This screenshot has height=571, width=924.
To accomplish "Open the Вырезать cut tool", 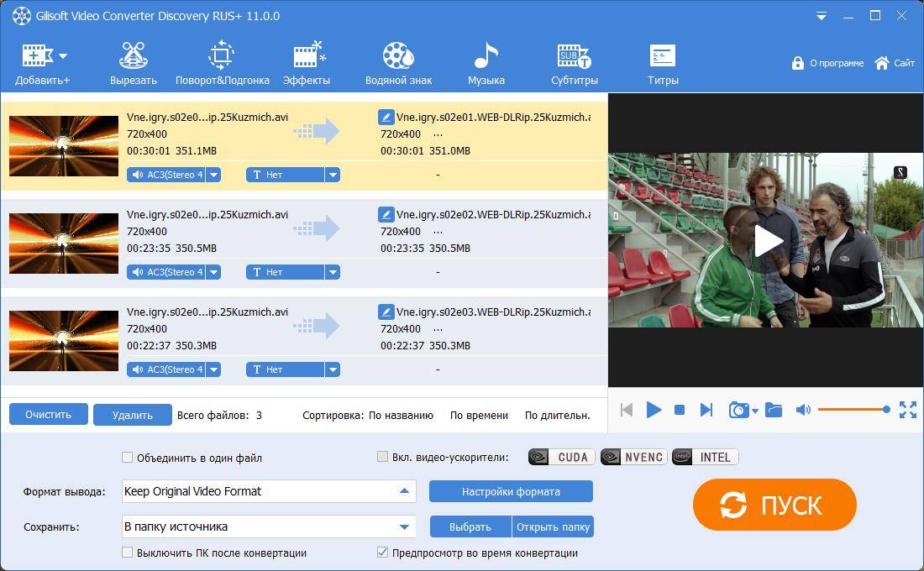I will 134,63.
